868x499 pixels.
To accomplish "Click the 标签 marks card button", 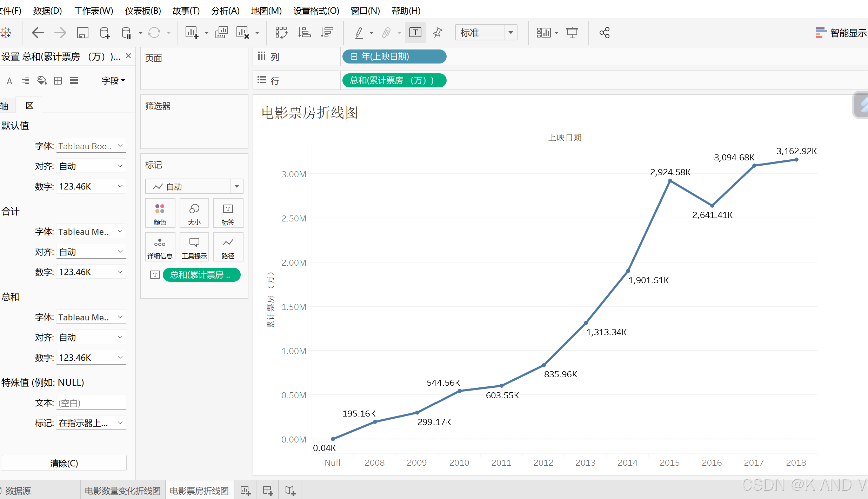I will pos(228,213).
